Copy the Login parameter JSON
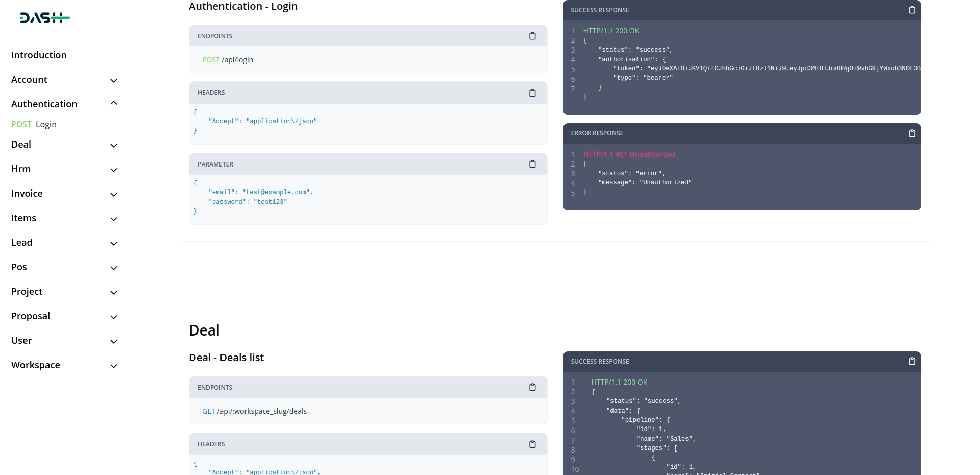The height and width of the screenshot is (475, 980). tap(532, 164)
